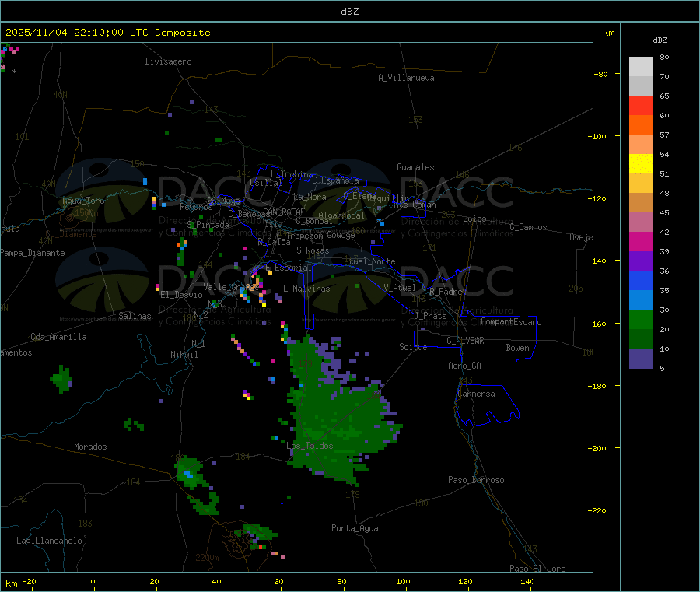Image resolution: width=700 pixels, height=592 pixels.
Task: Click the 0 km horizontal axis tick label
Action: point(93,581)
